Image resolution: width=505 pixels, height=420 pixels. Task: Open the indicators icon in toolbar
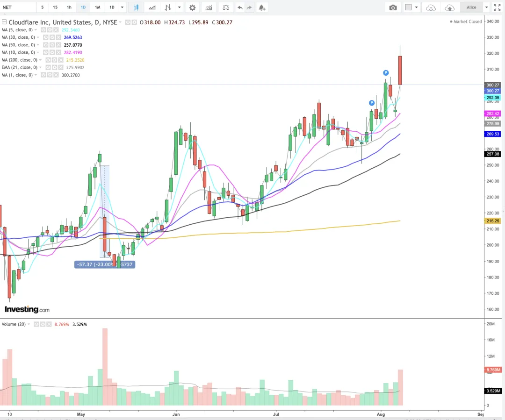point(209,7)
